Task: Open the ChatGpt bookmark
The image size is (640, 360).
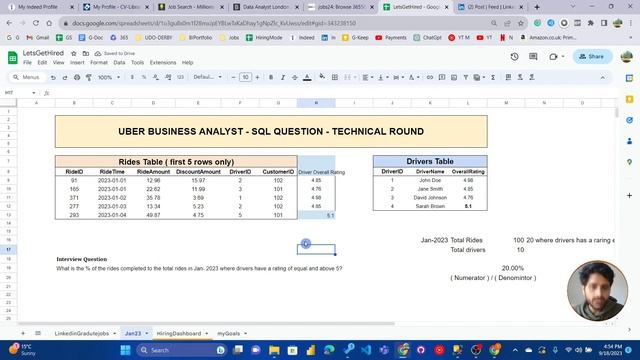Action: (x=427, y=38)
